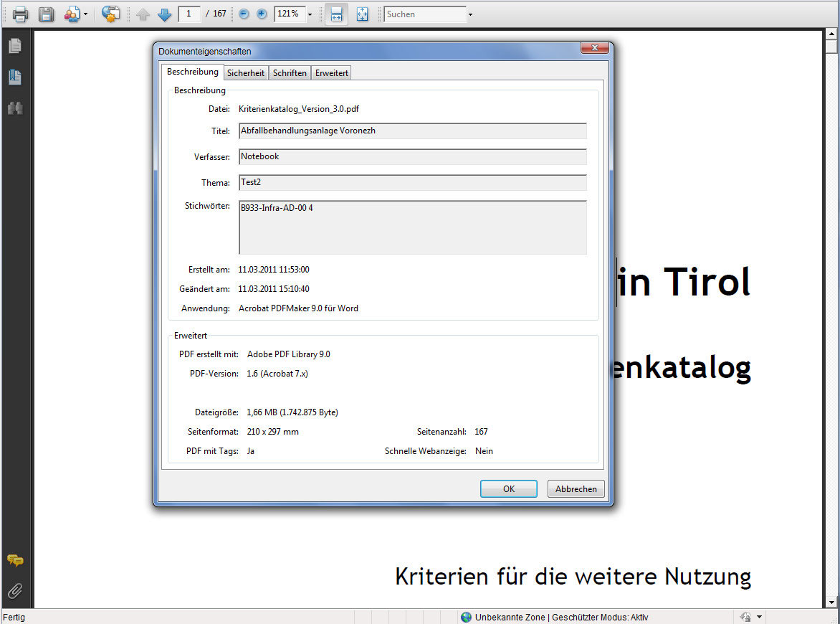Open the binoculars search panel icon
Image resolution: width=840 pixels, height=624 pixels.
15,108
